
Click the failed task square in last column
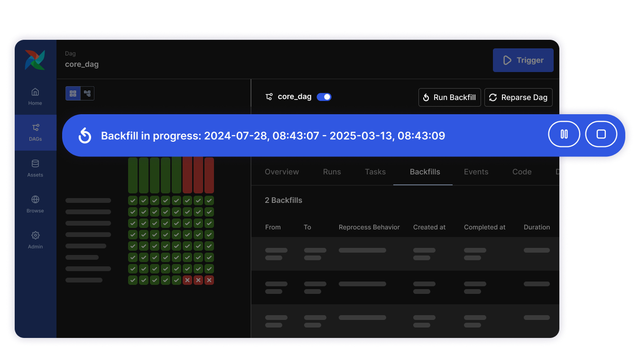pyautogui.click(x=209, y=280)
